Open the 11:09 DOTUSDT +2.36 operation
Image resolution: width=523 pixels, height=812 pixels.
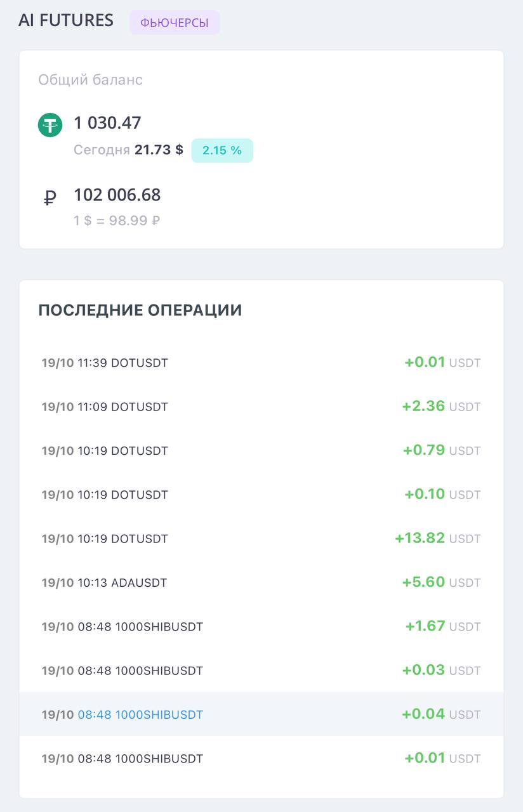[261, 407]
